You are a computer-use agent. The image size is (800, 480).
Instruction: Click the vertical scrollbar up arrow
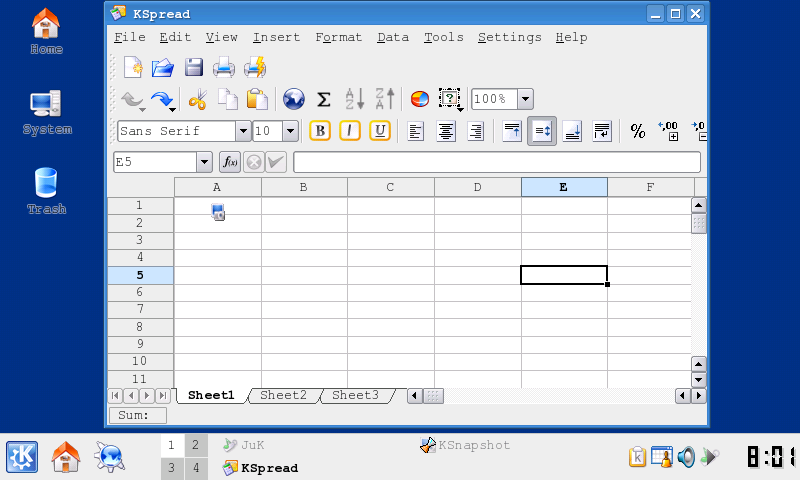pyautogui.click(x=698, y=206)
